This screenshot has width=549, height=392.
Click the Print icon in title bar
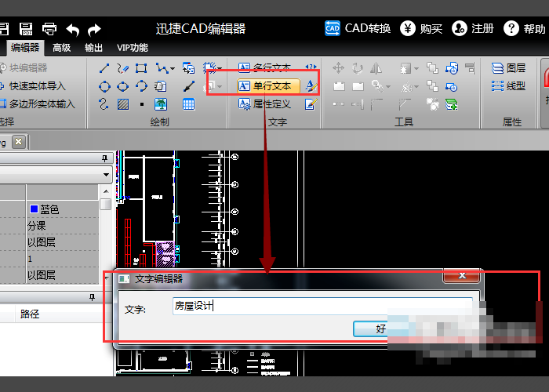coord(49,29)
